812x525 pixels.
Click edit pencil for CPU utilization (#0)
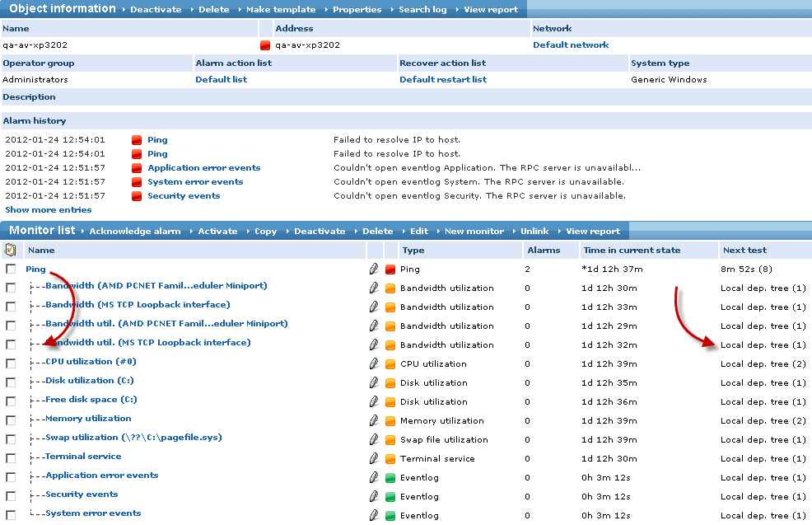click(374, 363)
